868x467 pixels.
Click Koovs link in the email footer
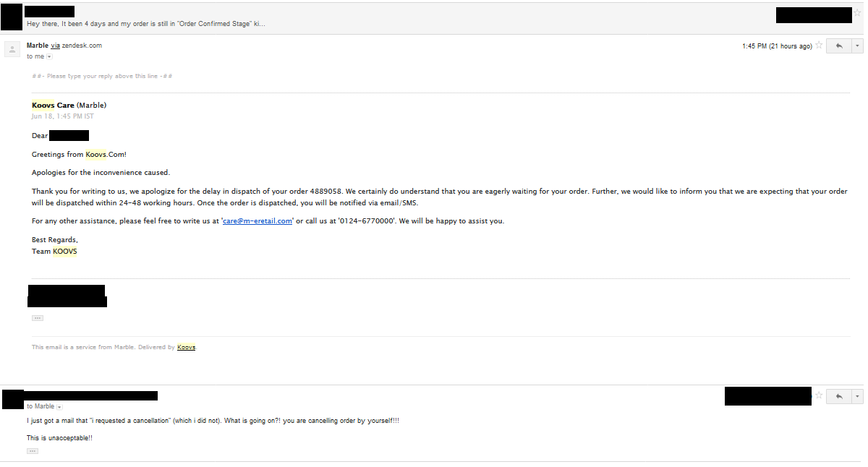pyautogui.click(x=186, y=348)
